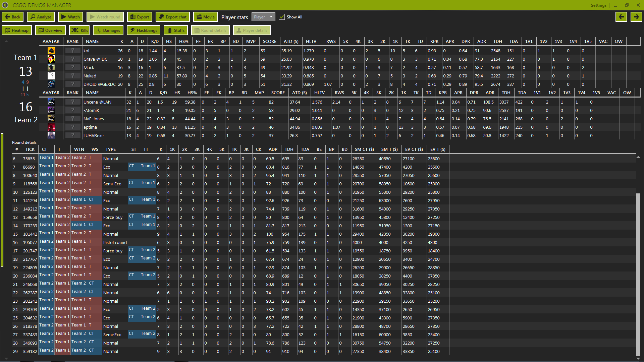This screenshot has width=644, height=362.
Task: Start the demo with Watch button
Action: pos(70,17)
